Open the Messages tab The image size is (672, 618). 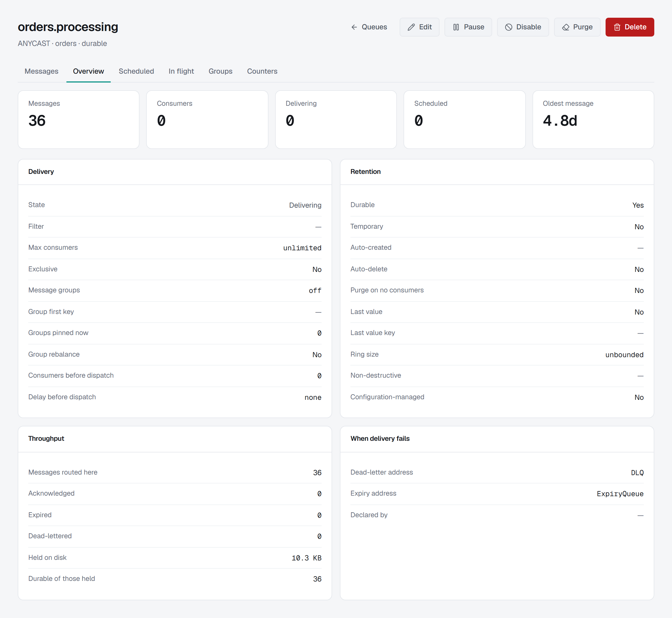[x=42, y=71]
